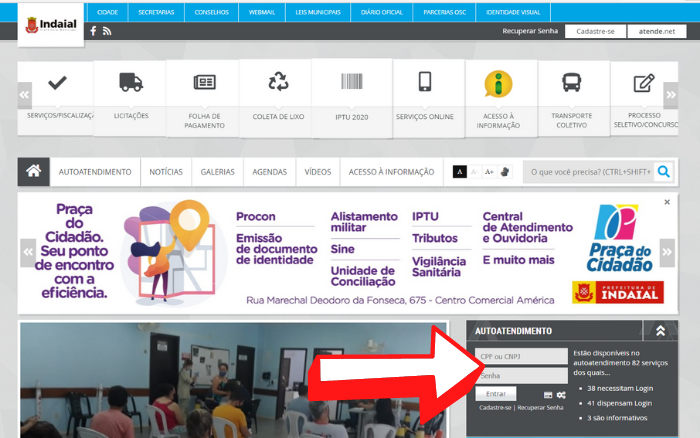Open Acesso à Informação info icon
This screenshot has height=438, width=700.
click(498, 83)
